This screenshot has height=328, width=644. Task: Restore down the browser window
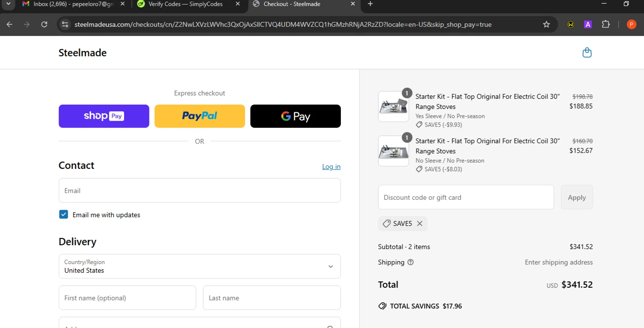[x=626, y=4]
